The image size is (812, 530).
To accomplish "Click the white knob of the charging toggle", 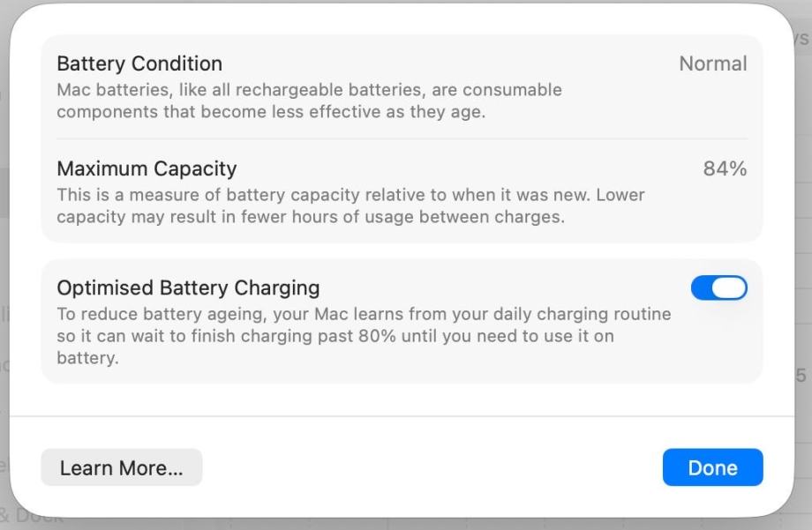I will (x=728, y=288).
